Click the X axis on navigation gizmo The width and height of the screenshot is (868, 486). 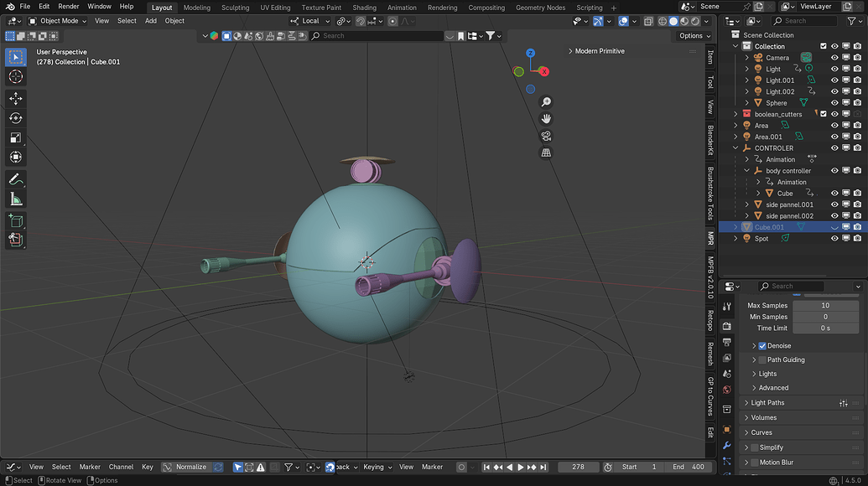click(x=543, y=72)
